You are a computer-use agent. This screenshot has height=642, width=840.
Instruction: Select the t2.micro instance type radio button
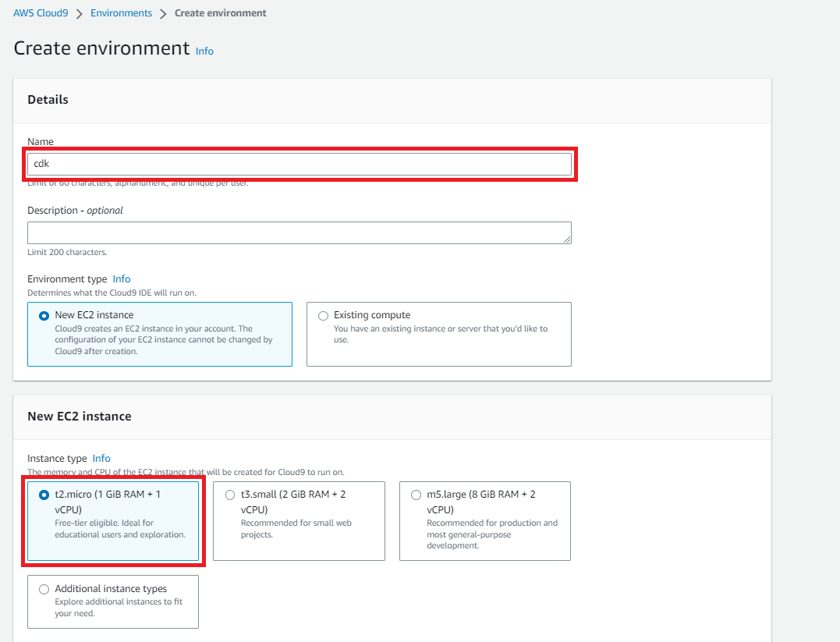(x=44, y=495)
